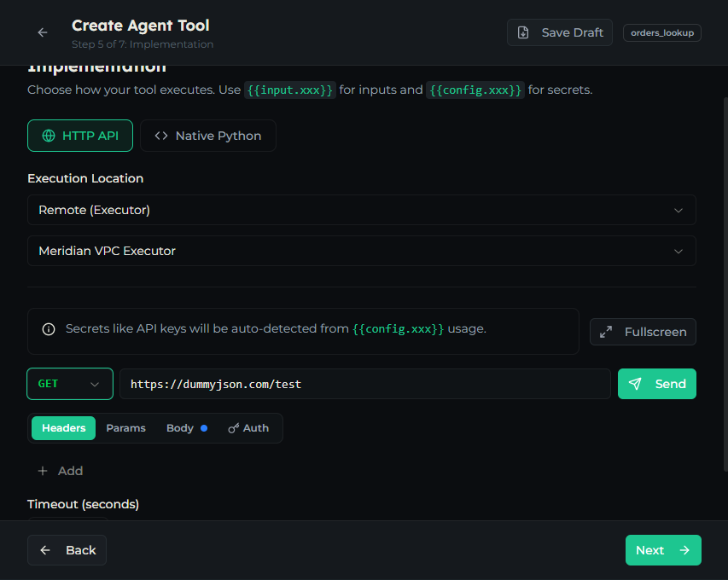
Task: Click the Fullscreen button
Action: 643,332
